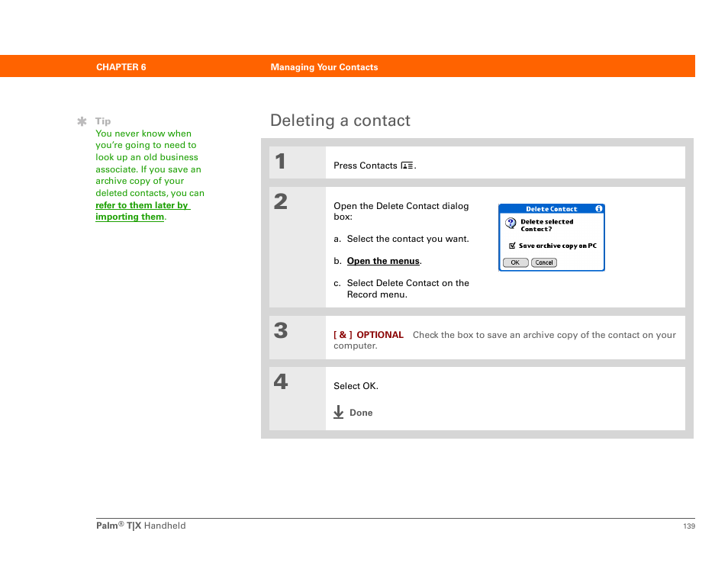The image size is (728, 563).
Task: Click 'Delete selected Contact?' dialog text
Action: (547, 225)
